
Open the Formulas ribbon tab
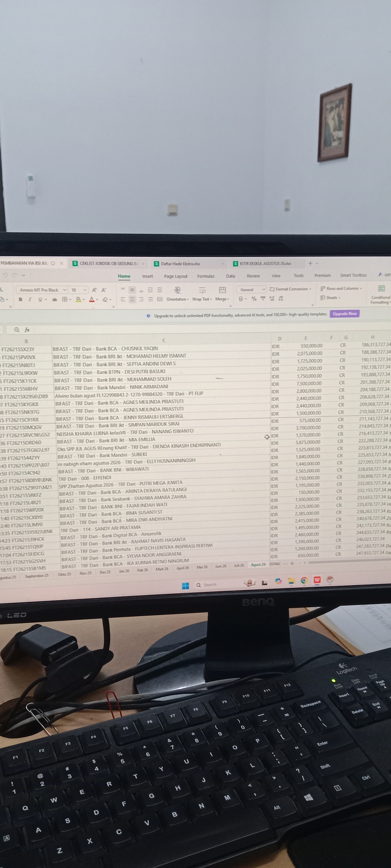coord(206,276)
